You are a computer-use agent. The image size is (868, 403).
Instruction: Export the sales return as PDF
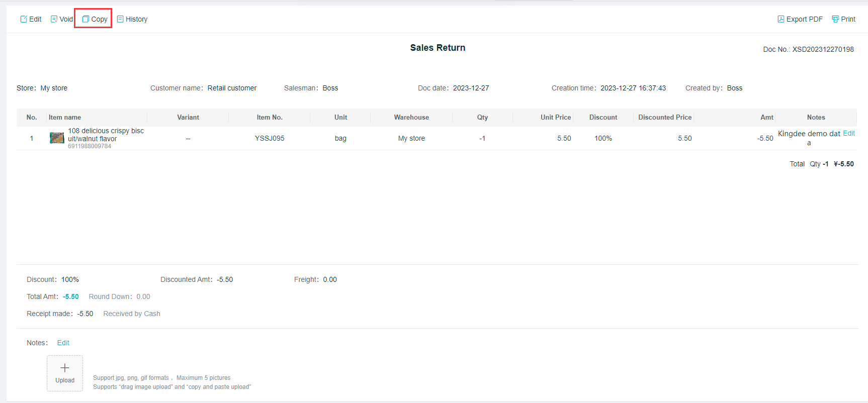[800, 19]
